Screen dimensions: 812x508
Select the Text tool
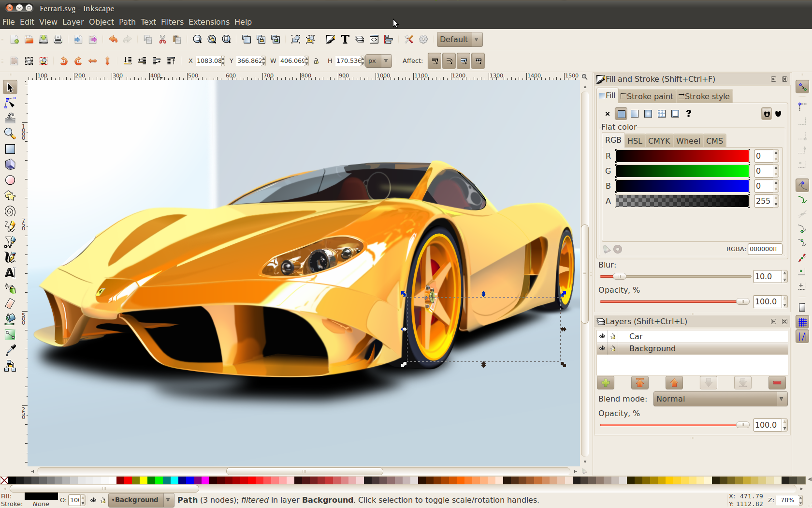(10, 273)
